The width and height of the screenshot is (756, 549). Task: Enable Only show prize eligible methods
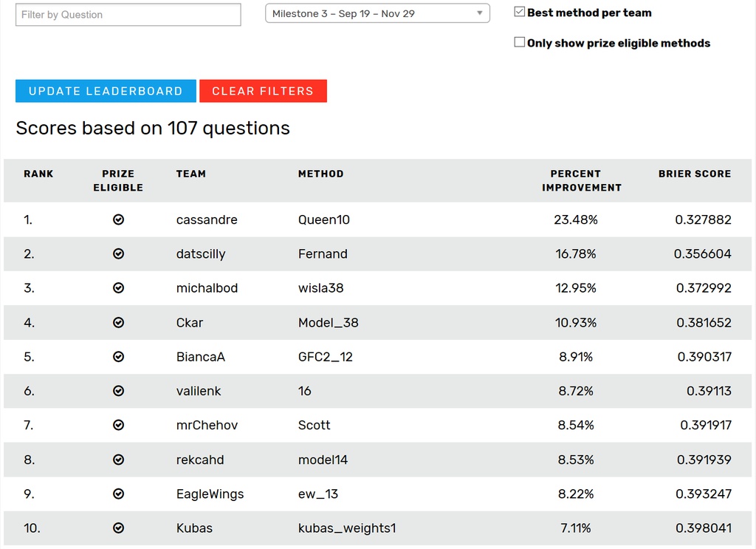520,42
